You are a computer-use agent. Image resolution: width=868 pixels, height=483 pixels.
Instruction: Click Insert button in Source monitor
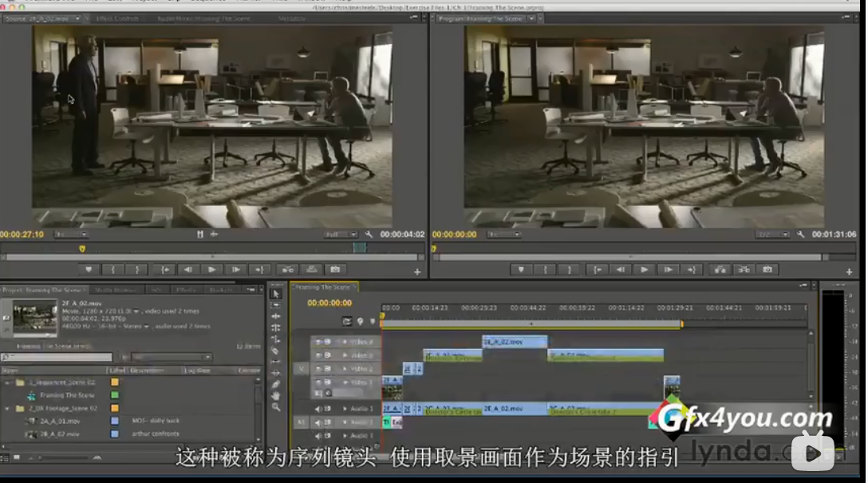pyautogui.click(x=286, y=270)
